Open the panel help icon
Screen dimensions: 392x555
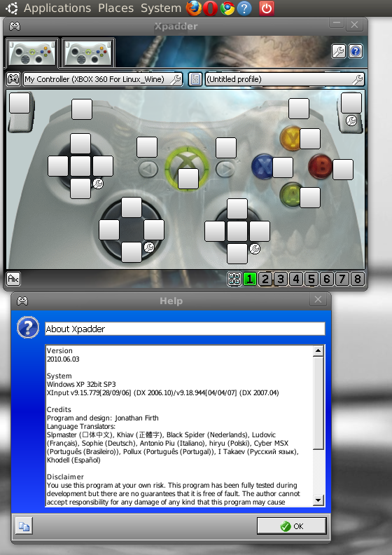pos(244,8)
